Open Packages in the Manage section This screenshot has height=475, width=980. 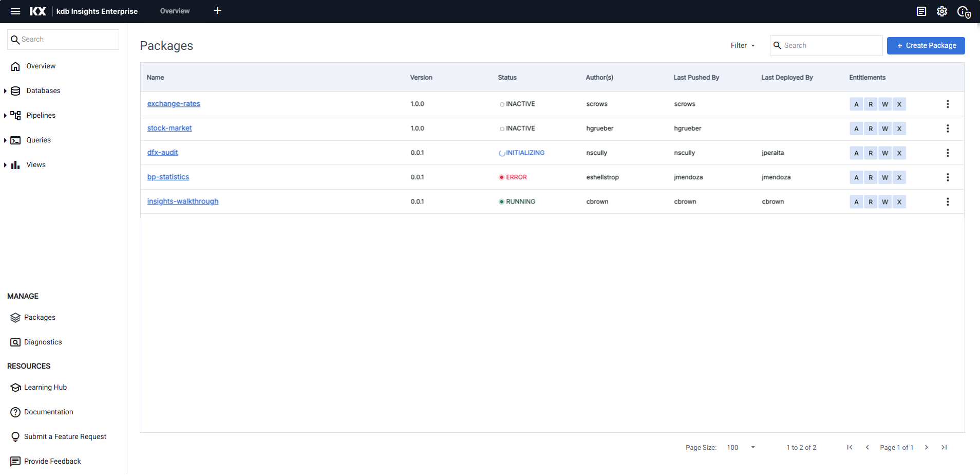40,318
